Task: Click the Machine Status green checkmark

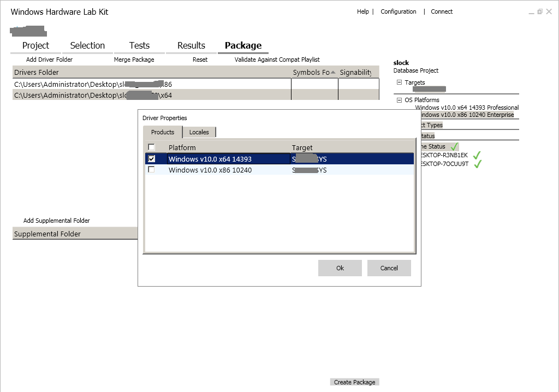Action: tap(454, 146)
